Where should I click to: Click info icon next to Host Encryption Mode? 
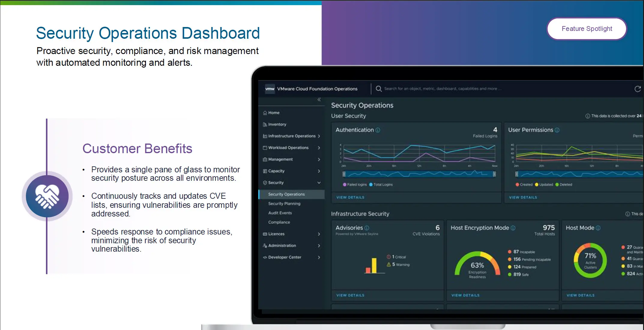pos(513,228)
